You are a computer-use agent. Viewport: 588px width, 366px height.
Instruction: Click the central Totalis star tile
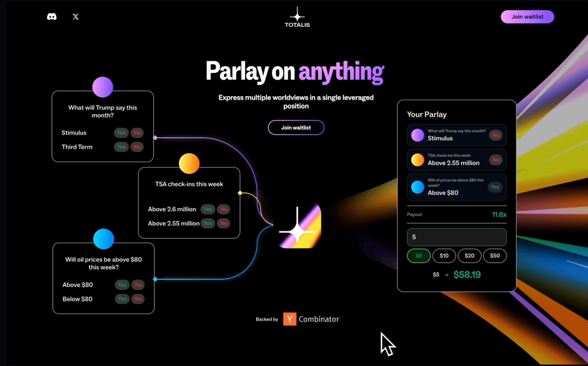point(300,226)
